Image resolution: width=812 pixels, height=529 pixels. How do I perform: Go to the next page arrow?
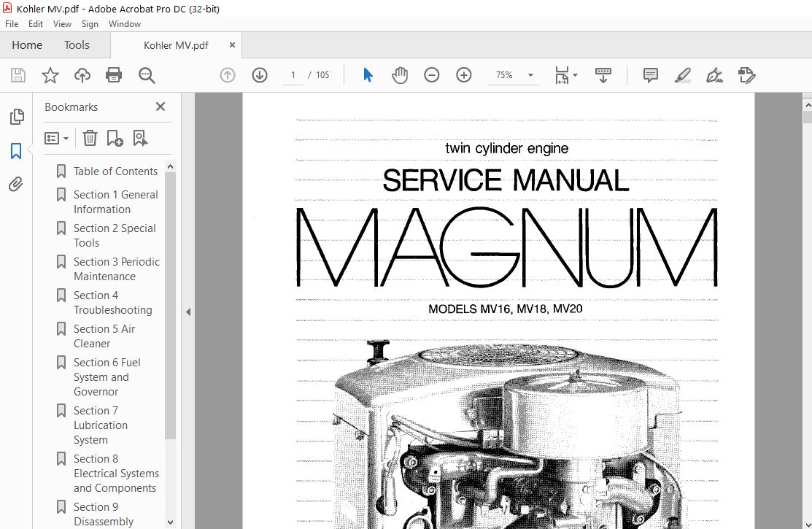tap(260, 75)
